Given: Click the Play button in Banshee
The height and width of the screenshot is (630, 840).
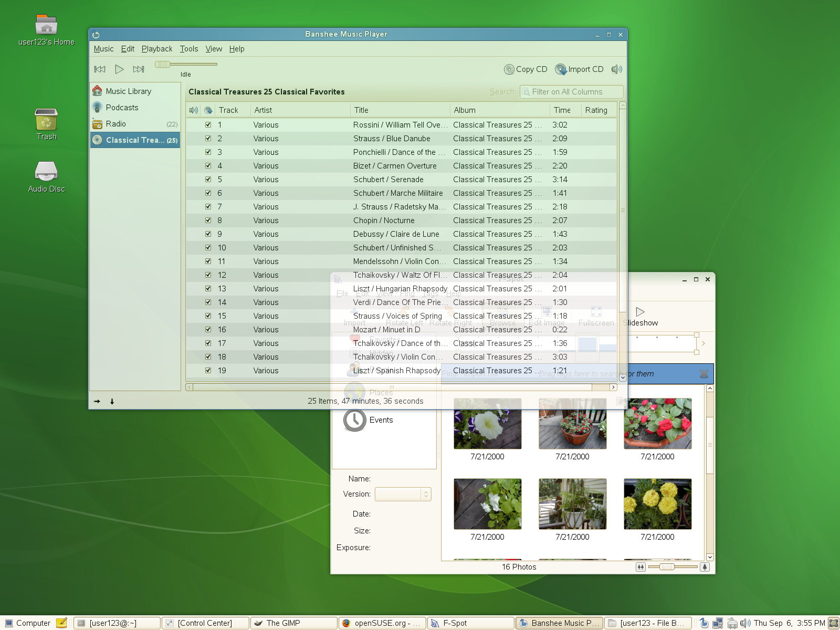Looking at the screenshot, I should (x=119, y=69).
